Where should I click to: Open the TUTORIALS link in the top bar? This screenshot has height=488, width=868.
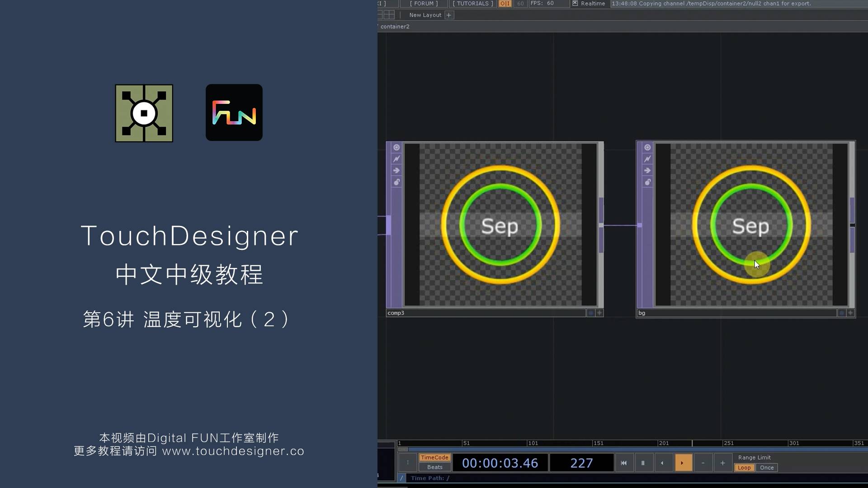point(472,4)
